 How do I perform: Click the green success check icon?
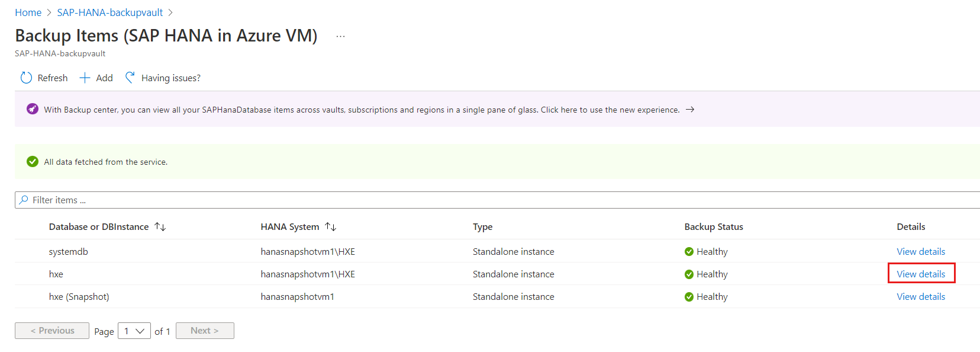33,162
